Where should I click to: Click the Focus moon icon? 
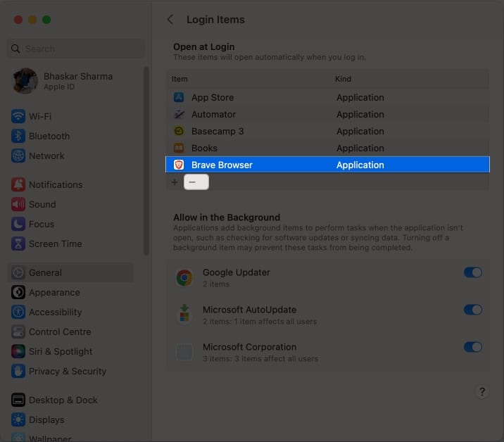coord(18,224)
